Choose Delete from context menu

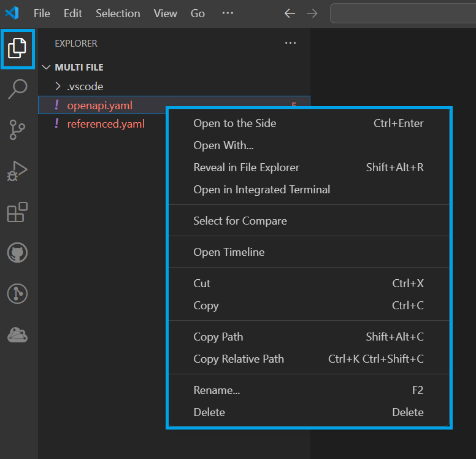(309, 412)
